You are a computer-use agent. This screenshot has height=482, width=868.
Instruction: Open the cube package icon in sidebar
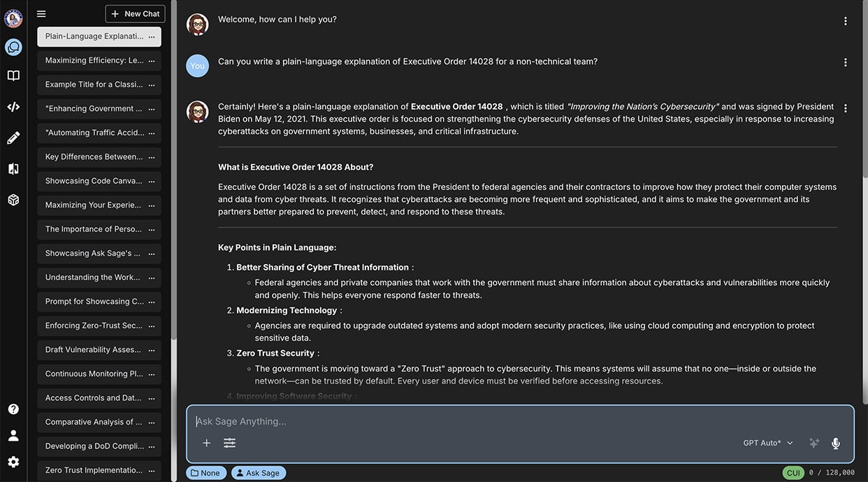13,200
